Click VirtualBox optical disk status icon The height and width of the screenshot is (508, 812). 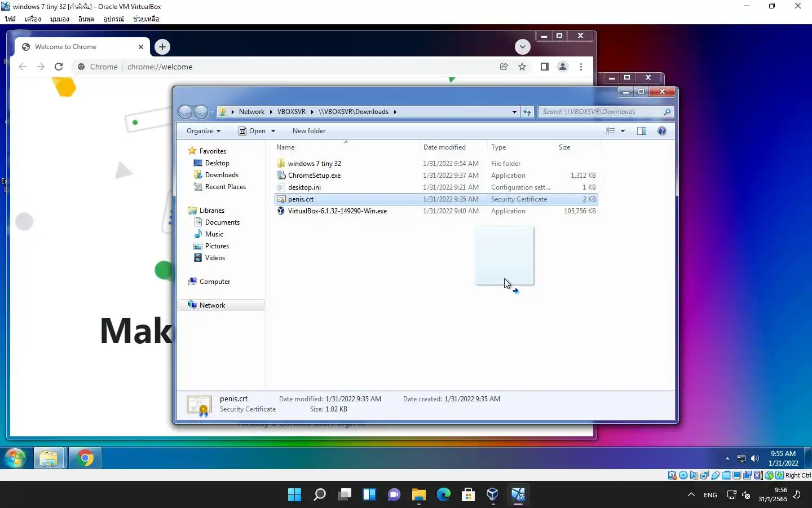[683, 475]
